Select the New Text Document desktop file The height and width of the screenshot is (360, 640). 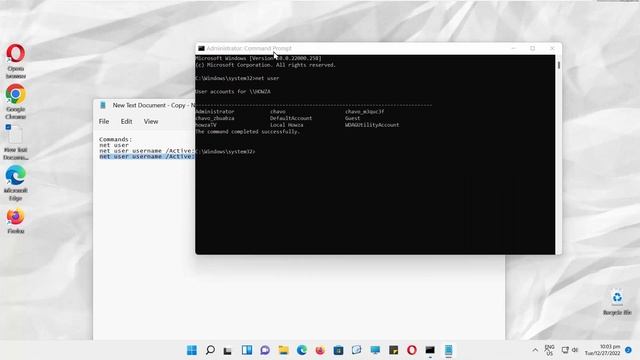(16, 143)
